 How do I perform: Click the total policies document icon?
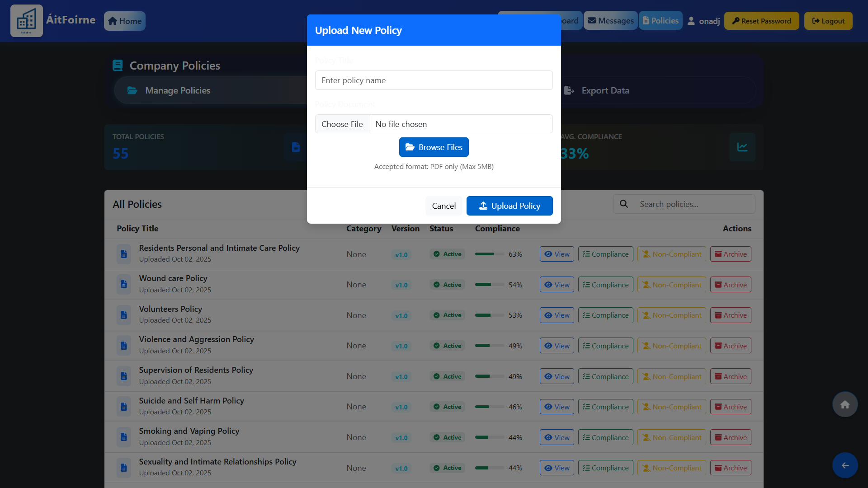(x=296, y=147)
